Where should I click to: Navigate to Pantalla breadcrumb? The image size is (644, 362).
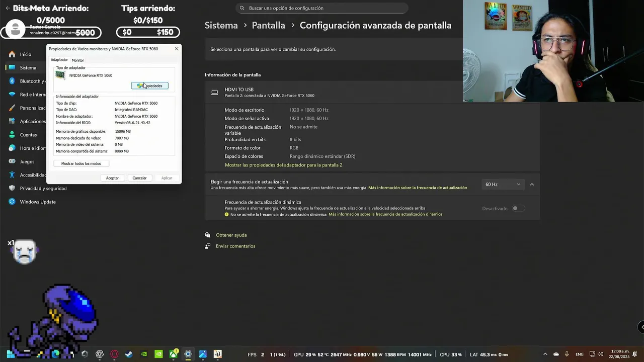268,25
